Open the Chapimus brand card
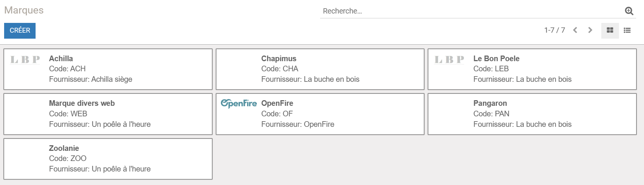The image size is (644, 185). click(320, 69)
